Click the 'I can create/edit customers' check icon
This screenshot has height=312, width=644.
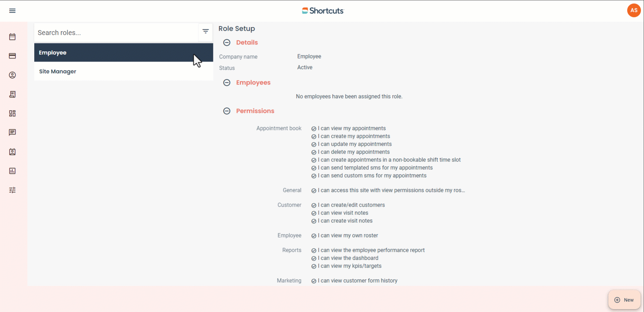coord(314,205)
